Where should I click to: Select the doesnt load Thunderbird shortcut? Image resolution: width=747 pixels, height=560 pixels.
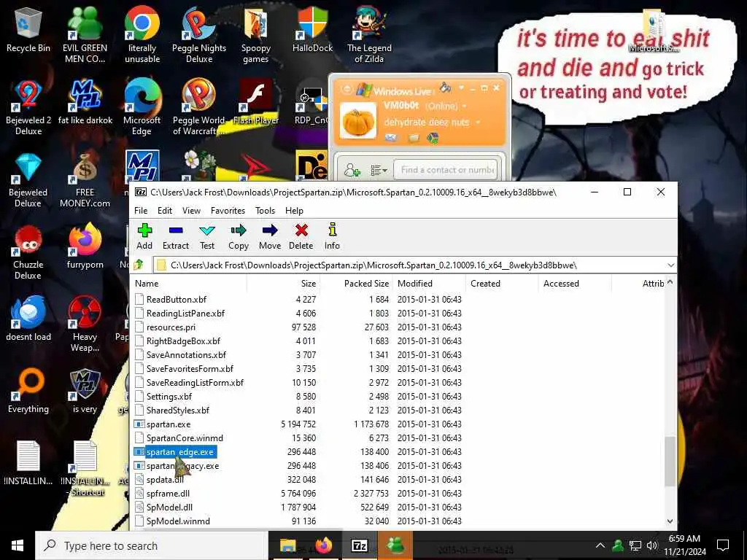click(28, 319)
